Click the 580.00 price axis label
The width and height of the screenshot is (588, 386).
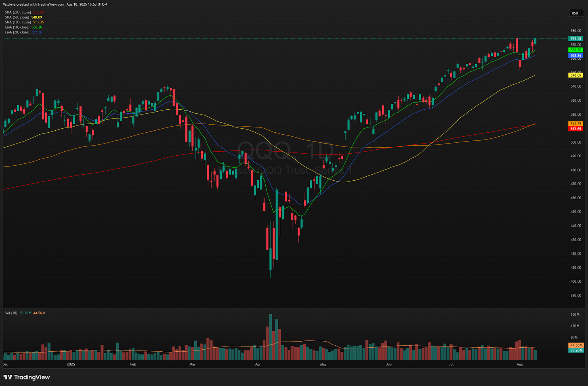point(576,31)
